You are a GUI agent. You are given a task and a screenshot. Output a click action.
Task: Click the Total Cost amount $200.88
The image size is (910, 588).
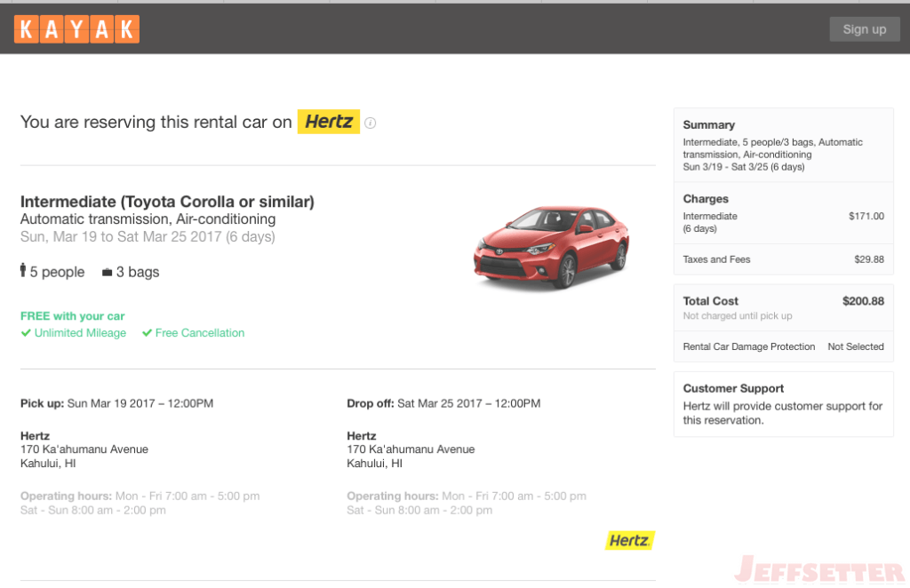[863, 301]
